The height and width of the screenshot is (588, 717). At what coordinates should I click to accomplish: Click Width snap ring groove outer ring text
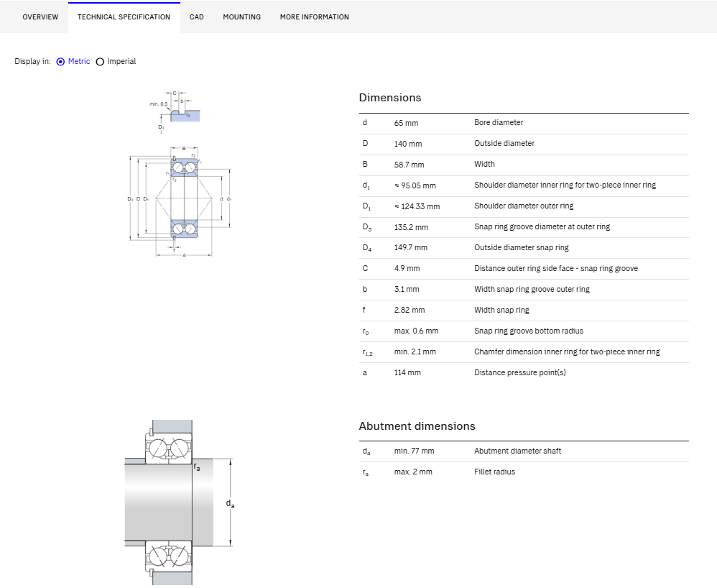pos(532,289)
